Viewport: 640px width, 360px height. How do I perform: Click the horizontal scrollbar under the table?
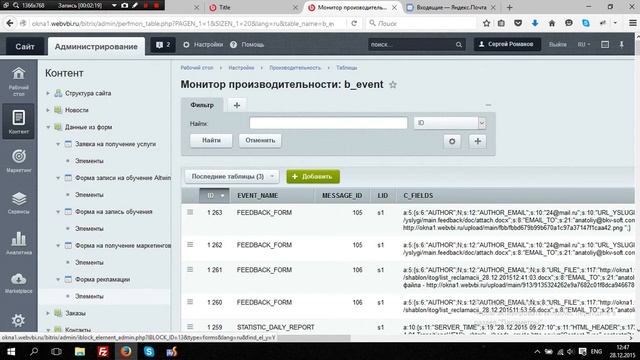pos(313,338)
